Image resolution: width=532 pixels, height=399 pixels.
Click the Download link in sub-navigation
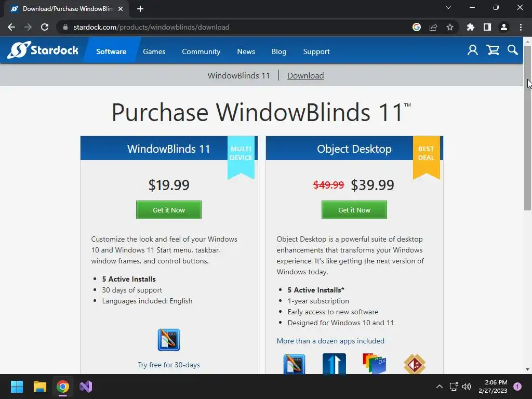pyautogui.click(x=305, y=75)
